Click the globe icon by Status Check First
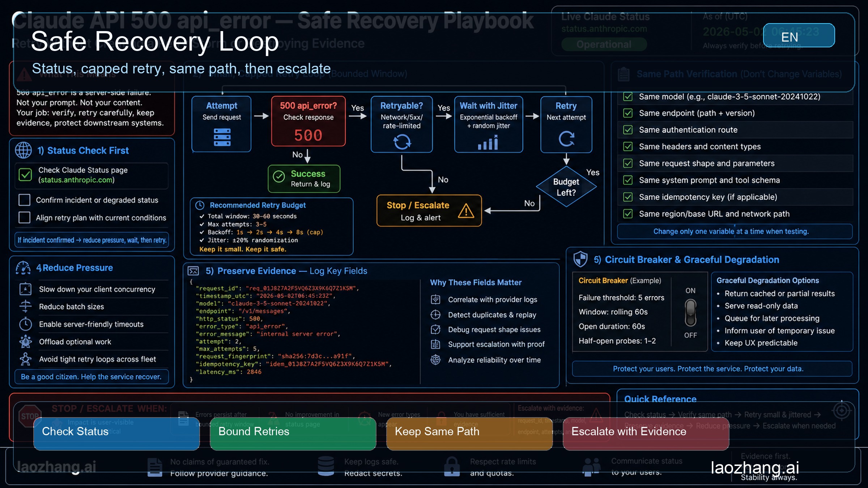 point(24,150)
